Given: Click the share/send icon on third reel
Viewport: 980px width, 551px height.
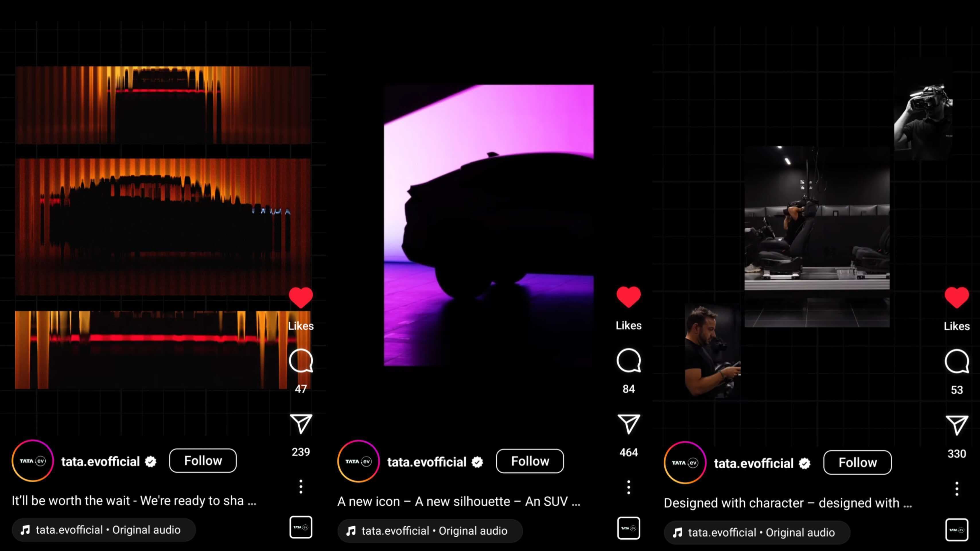Looking at the screenshot, I should (956, 424).
